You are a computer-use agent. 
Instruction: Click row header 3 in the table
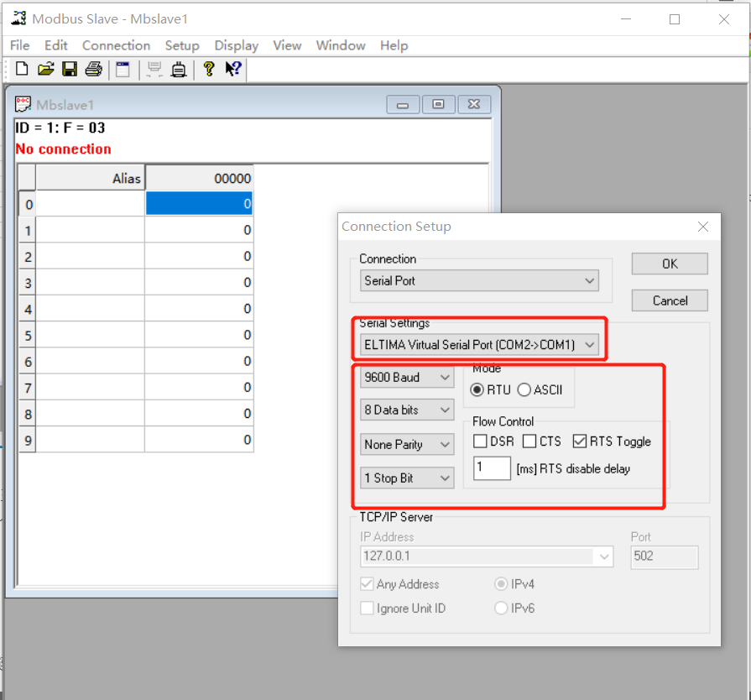pyautogui.click(x=28, y=283)
